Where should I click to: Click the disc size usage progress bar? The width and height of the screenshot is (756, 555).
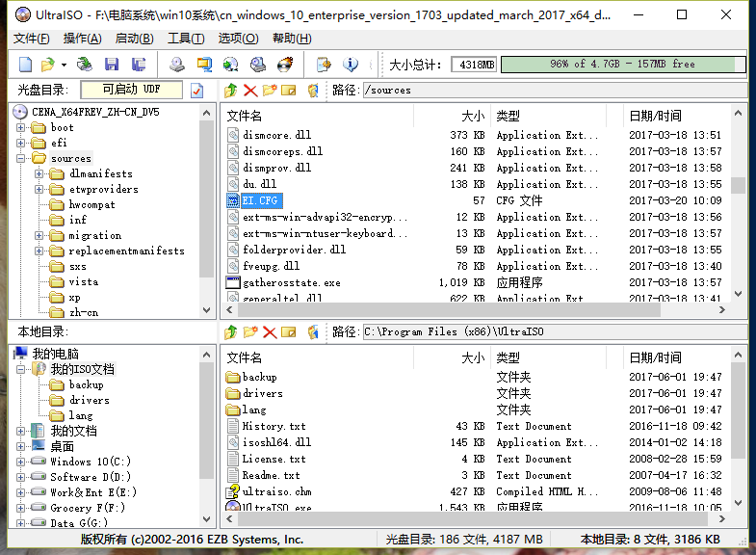coord(623,65)
